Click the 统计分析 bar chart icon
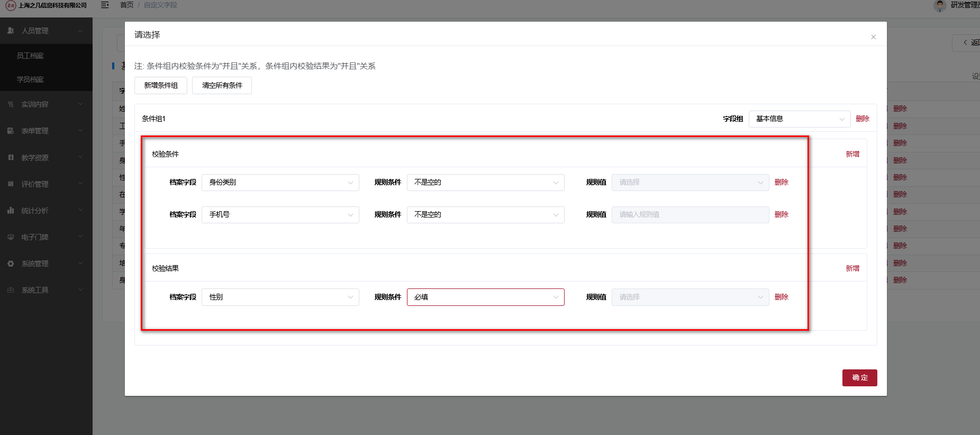 click(11, 210)
